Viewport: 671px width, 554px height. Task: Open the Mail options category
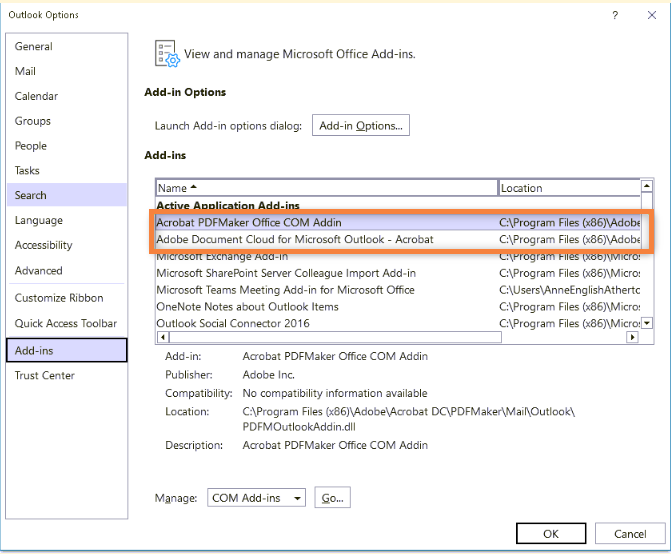(x=67, y=71)
